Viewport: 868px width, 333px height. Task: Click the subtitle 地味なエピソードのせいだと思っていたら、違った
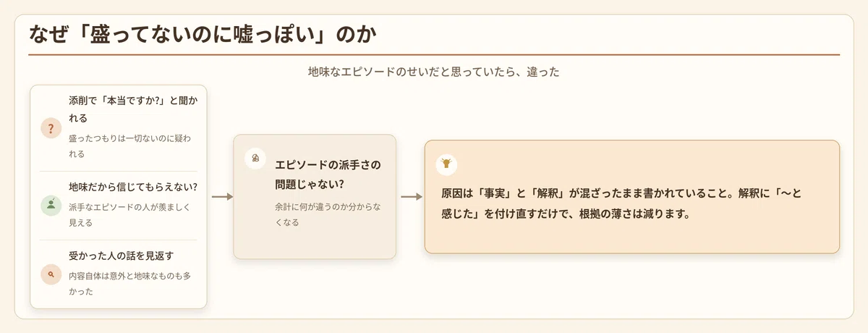click(434, 72)
